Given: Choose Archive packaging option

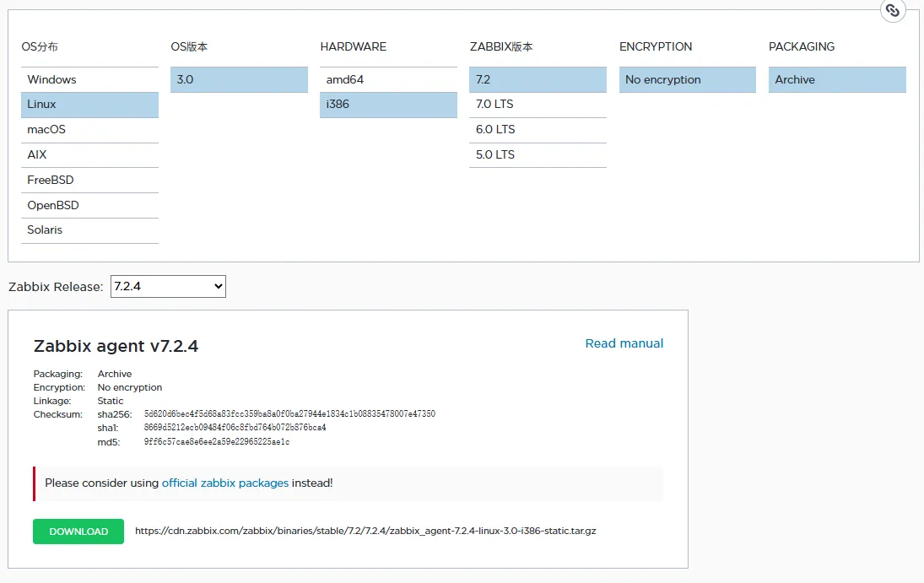Looking at the screenshot, I should (837, 79).
